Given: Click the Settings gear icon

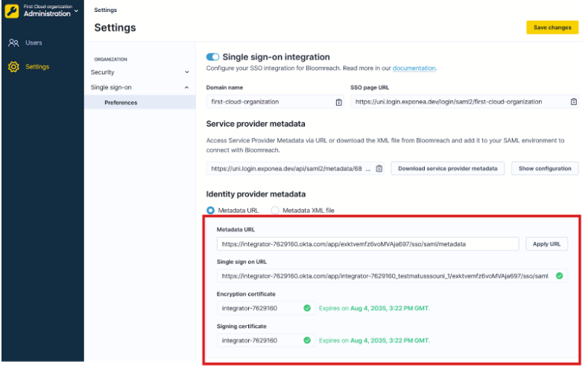Looking at the screenshot, I should [x=13, y=67].
